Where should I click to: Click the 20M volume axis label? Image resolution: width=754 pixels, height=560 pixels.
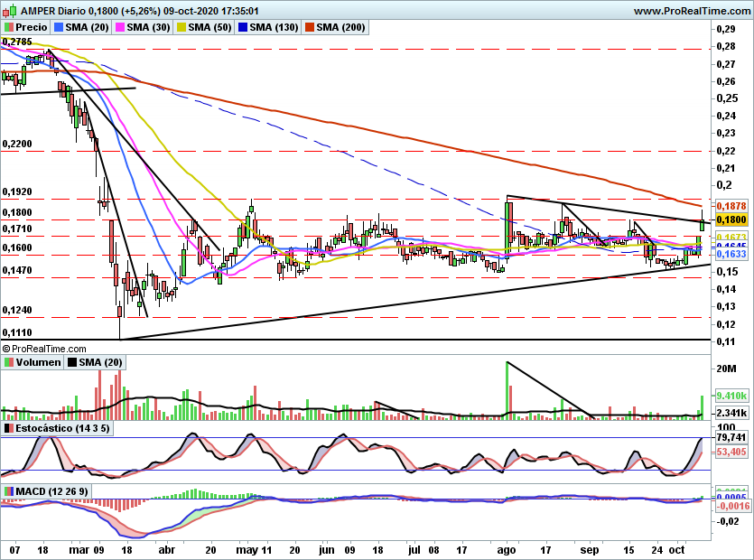pos(726,369)
